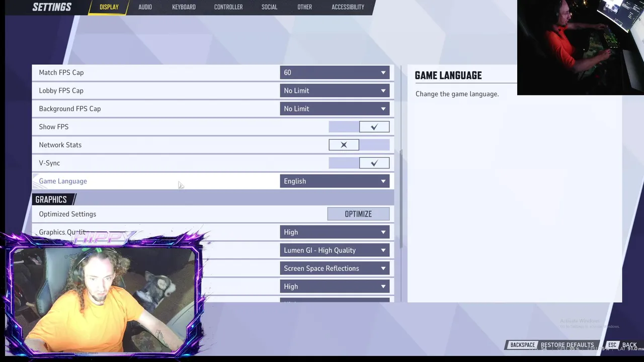Go to the Social settings tab
The width and height of the screenshot is (644, 362).
[269, 7]
